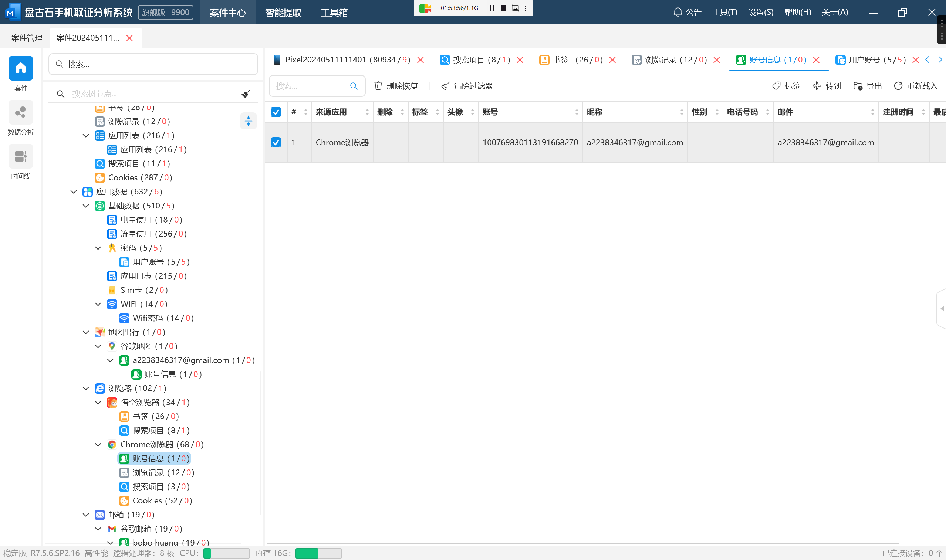Collapse the Chrome浏览器 tree node
This screenshot has width=946, height=560.
(x=98, y=445)
